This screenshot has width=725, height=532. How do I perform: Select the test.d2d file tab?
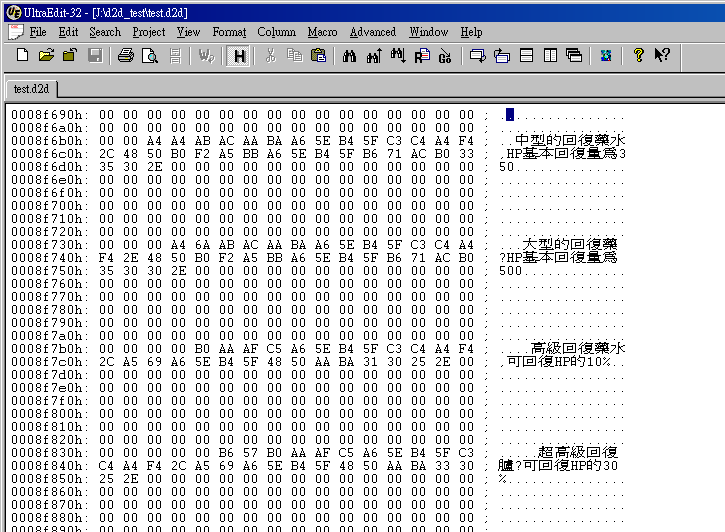point(31,89)
